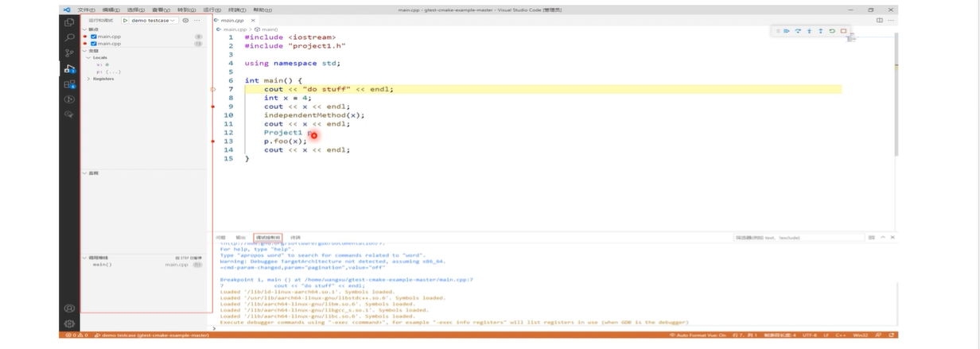The image size is (980, 349).
Task: Click Step Out in the debug toolbar
Action: point(821,31)
